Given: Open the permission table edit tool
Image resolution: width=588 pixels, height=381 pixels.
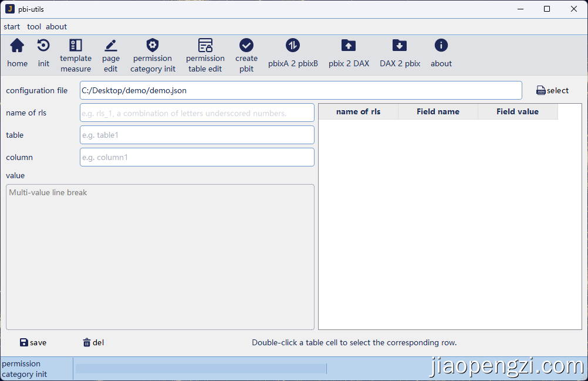Looking at the screenshot, I should pyautogui.click(x=205, y=46).
